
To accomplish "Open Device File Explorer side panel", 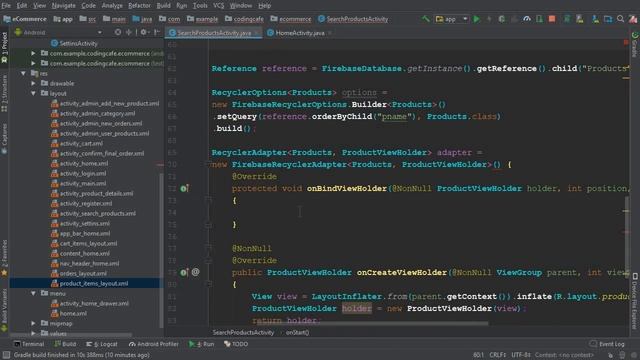I will point(634,300).
